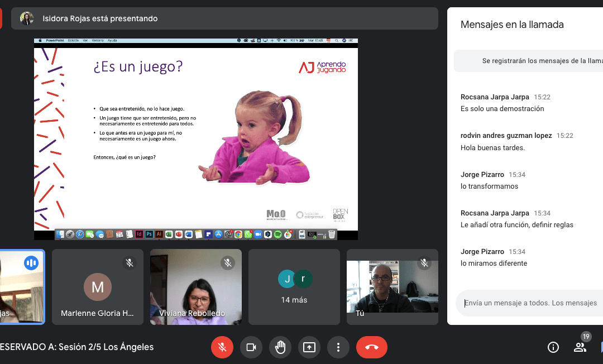
Task: Click Word icon in the shared dock
Action: coord(189,234)
